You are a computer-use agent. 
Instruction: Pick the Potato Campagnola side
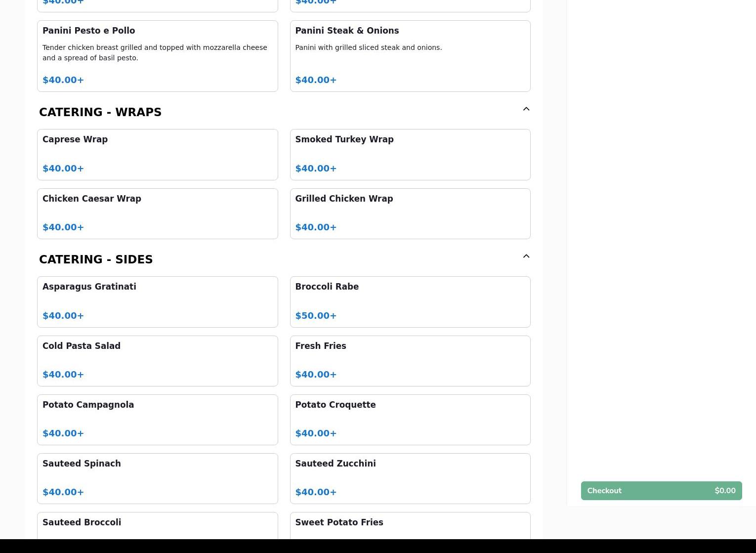[158, 420]
